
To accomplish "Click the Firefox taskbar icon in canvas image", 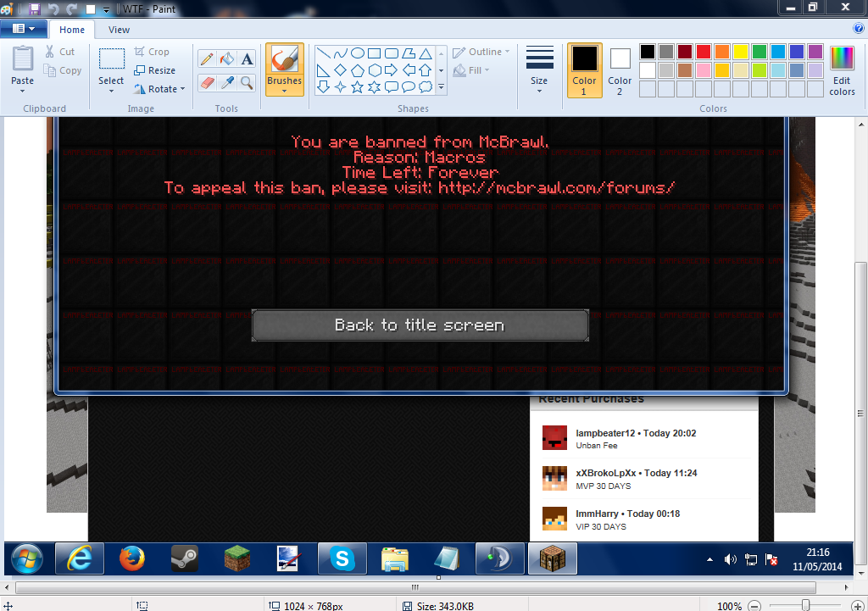I will [131, 558].
